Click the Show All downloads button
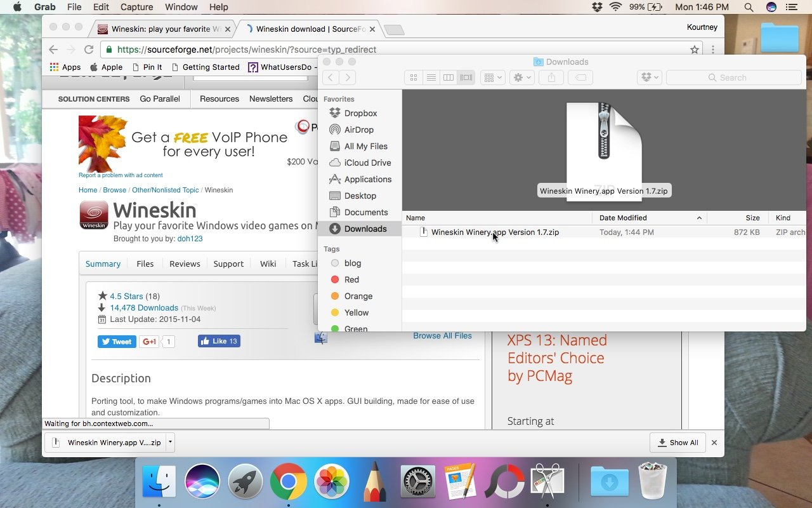The width and height of the screenshot is (812, 508). click(678, 443)
